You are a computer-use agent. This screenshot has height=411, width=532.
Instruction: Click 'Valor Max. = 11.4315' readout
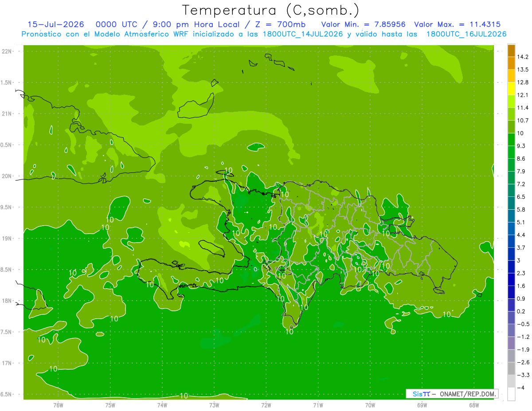[x=458, y=24]
